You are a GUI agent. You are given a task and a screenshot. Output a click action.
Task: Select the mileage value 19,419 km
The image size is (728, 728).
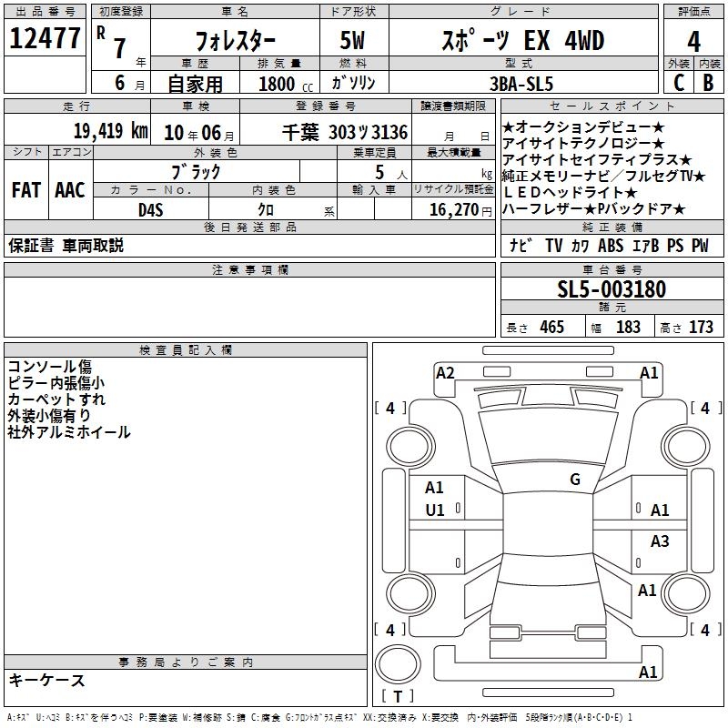[110, 131]
